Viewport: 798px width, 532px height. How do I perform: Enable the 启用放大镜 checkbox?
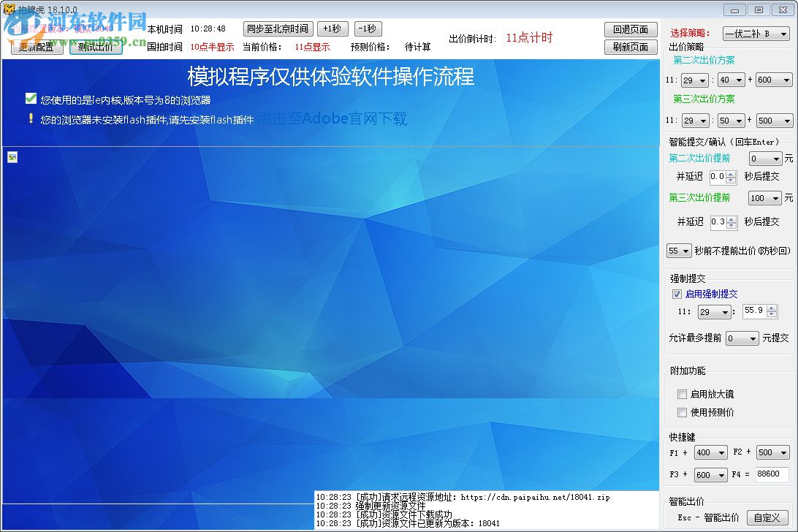[682, 394]
